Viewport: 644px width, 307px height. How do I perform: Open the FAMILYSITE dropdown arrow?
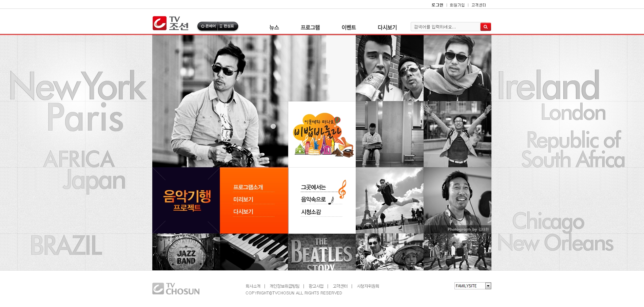(488, 286)
